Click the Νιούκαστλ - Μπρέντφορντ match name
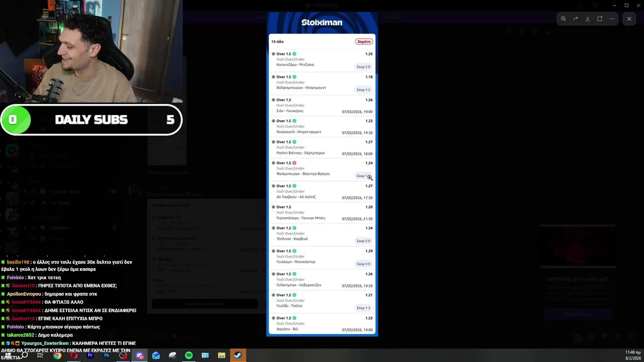 pyautogui.click(x=299, y=132)
